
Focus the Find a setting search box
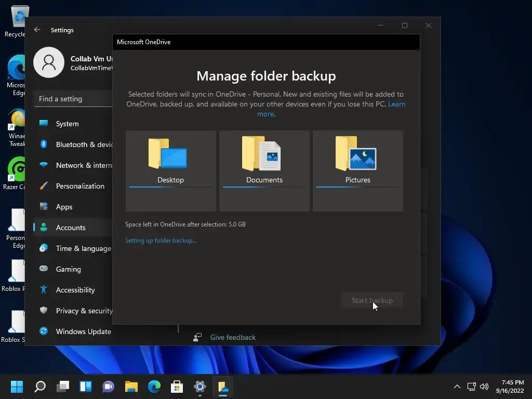73,99
